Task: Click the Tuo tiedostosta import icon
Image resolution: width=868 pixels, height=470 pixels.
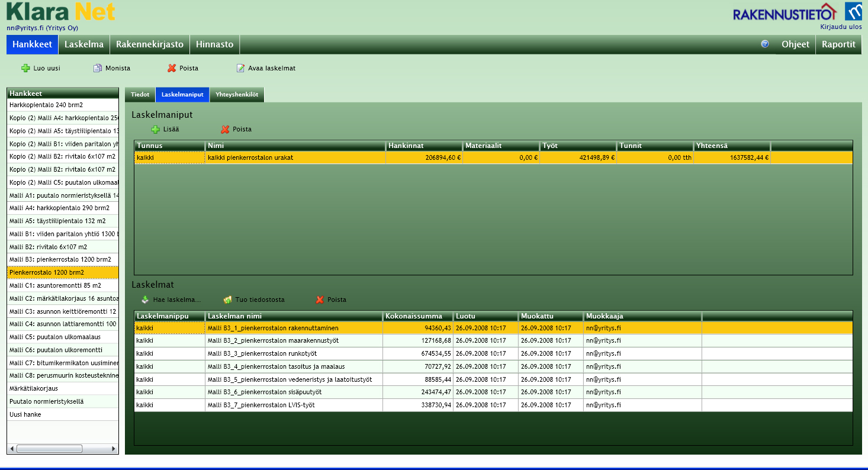Action: (227, 300)
